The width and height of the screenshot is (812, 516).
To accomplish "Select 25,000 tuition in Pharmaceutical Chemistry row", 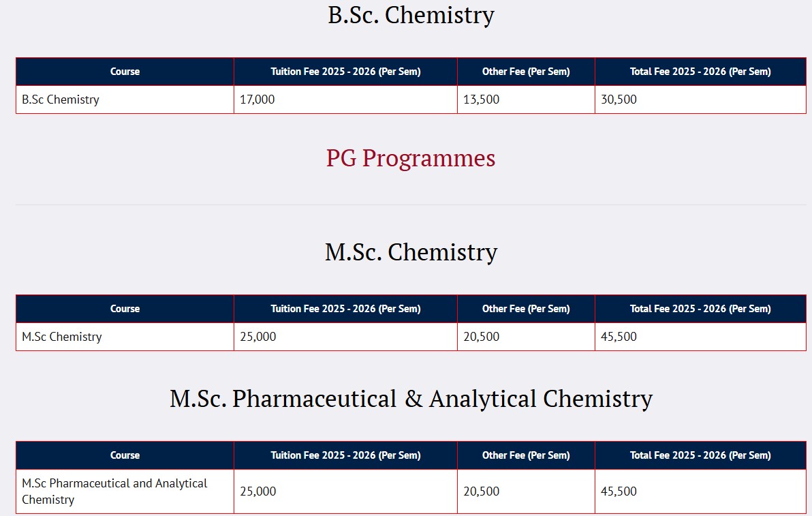I will [258, 491].
